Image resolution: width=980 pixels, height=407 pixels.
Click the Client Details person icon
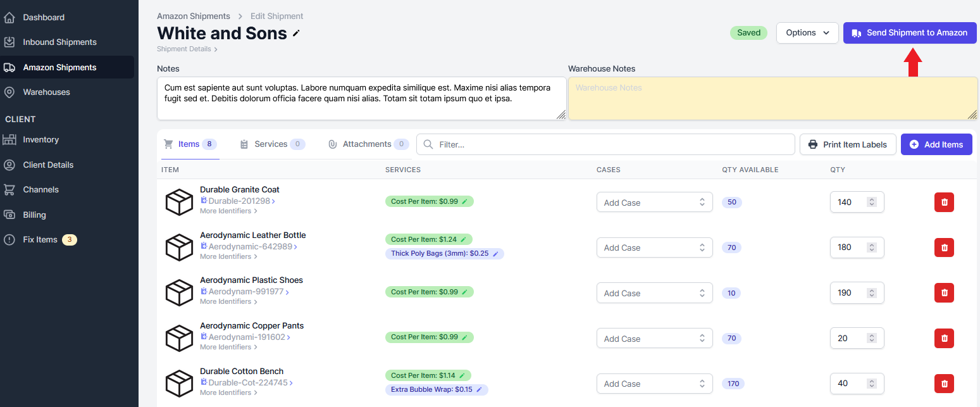(9, 165)
